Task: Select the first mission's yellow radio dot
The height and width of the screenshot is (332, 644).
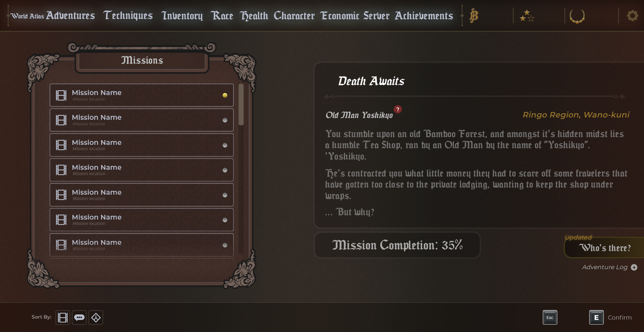Action: [x=225, y=95]
